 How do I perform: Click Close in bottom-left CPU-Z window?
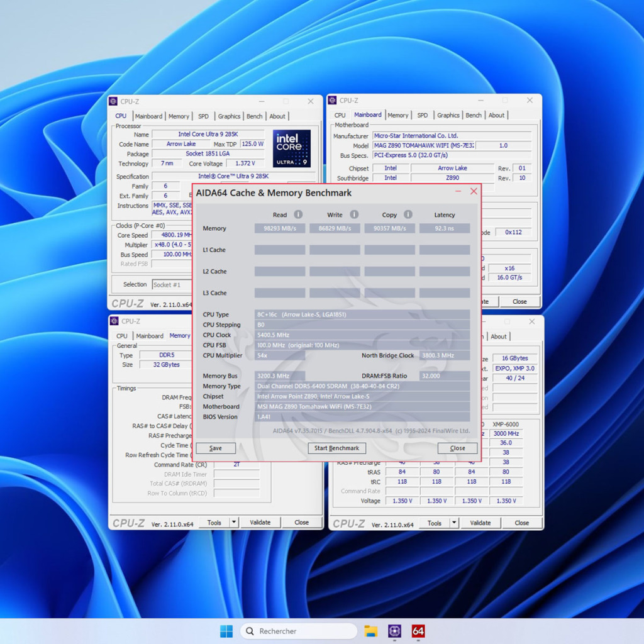click(x=301, y=523)
